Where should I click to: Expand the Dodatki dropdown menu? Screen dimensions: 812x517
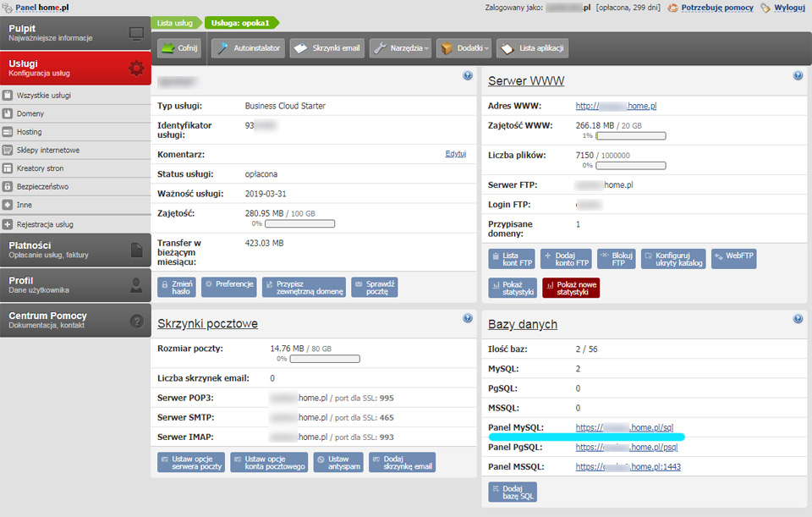click(x=464, y=48)
